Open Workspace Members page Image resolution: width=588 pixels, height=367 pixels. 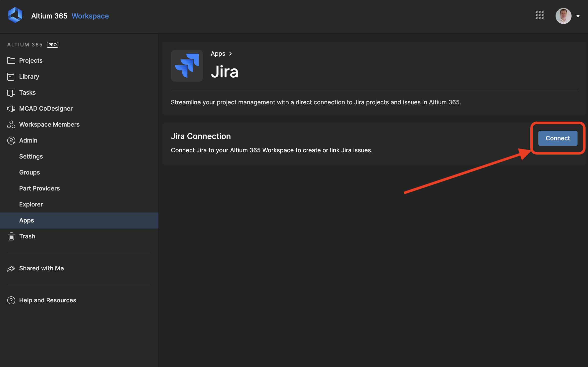coord(79,124)
